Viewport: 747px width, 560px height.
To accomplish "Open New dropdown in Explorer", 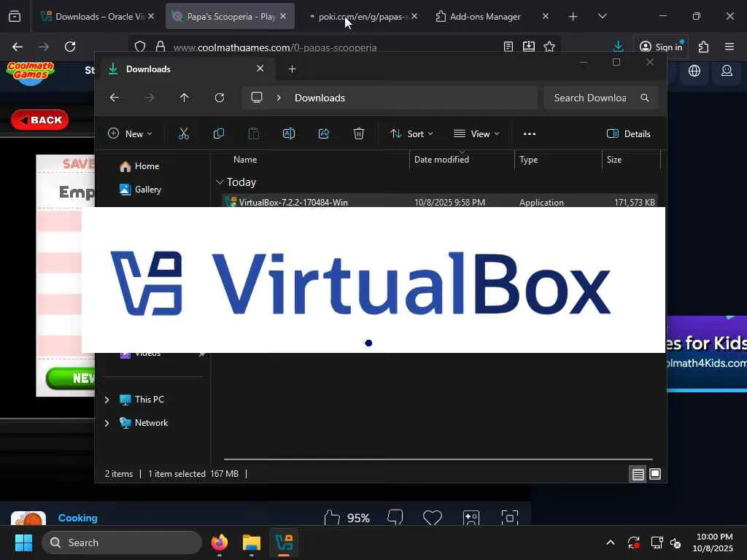I will 130,134.
